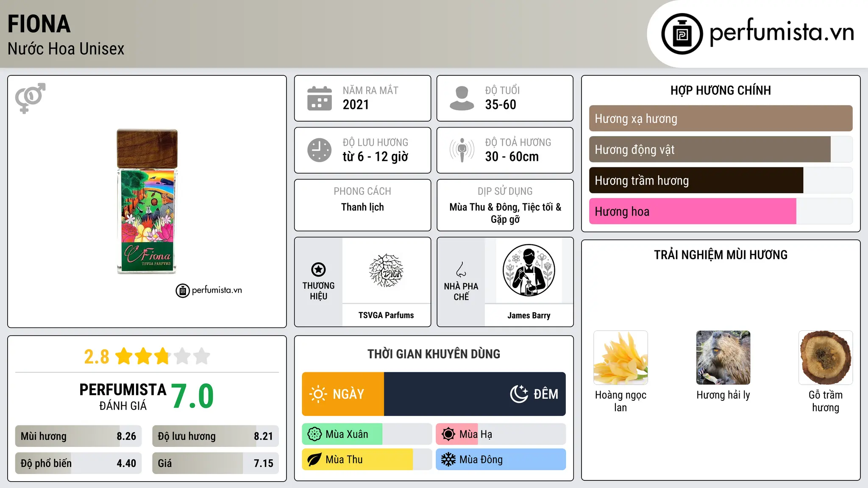Click the Perfumista đánh giá label

click(x=123, y=396)
